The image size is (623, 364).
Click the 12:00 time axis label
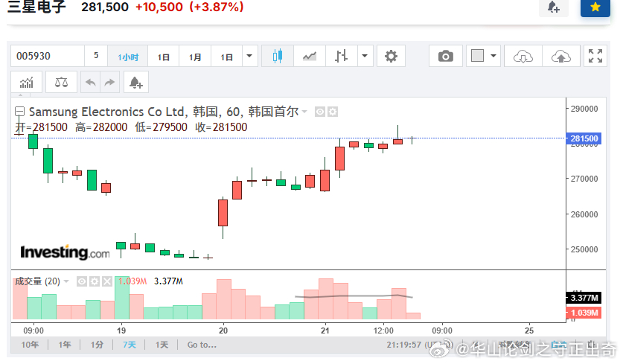click(383, 331)
